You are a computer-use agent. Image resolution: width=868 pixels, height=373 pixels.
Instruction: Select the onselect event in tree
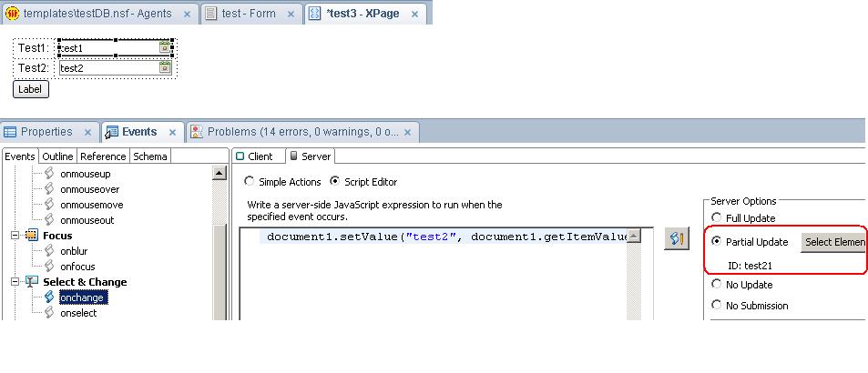78,313
